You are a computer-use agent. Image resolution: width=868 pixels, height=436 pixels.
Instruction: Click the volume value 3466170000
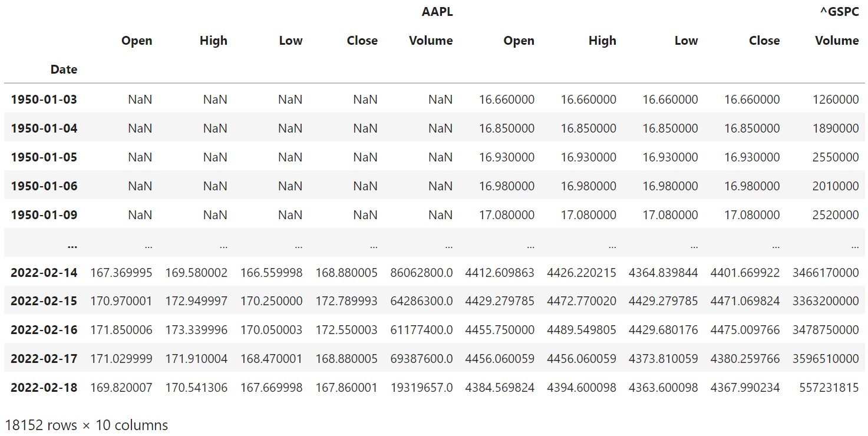pyautogui.click(x=826, y=272)
